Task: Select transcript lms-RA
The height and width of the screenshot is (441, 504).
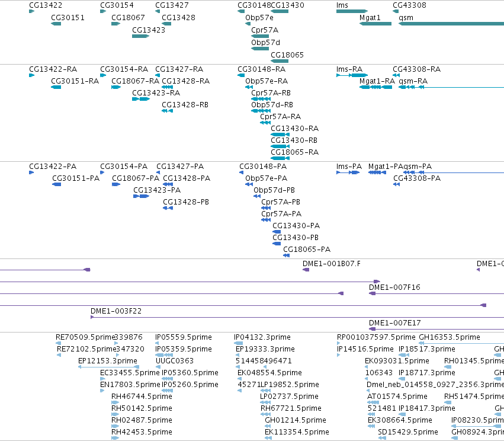Action: point(349,69)
